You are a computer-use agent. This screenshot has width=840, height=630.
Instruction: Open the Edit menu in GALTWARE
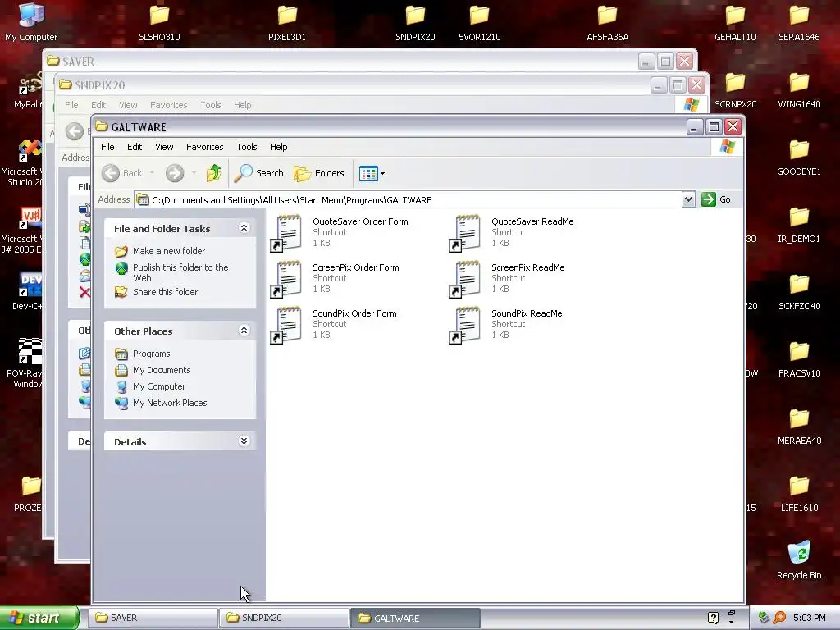point(135,147)
